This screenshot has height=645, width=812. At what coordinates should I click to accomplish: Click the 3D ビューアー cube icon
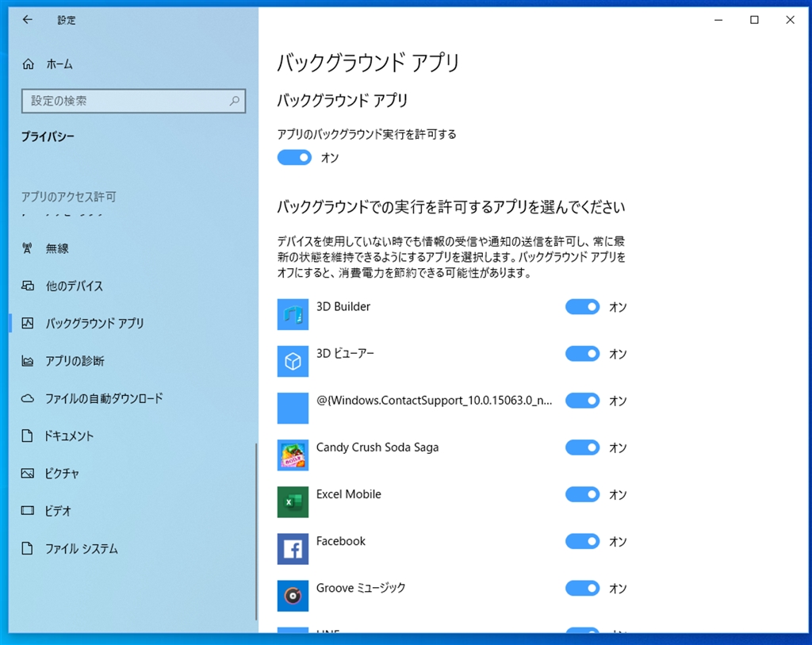293,361
